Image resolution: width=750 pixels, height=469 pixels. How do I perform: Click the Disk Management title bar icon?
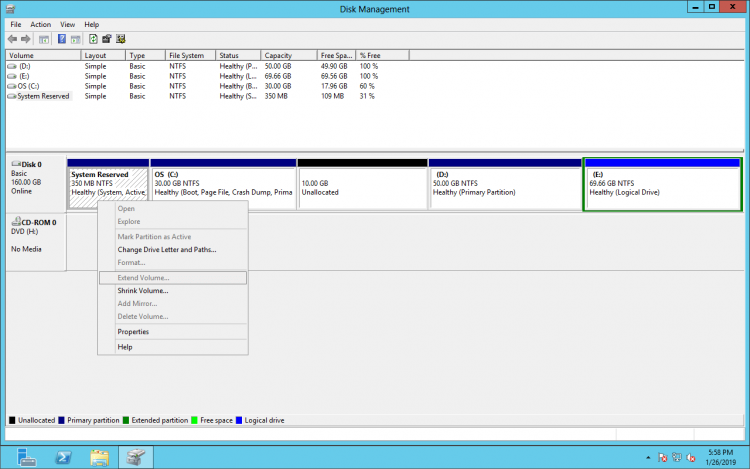10,9
